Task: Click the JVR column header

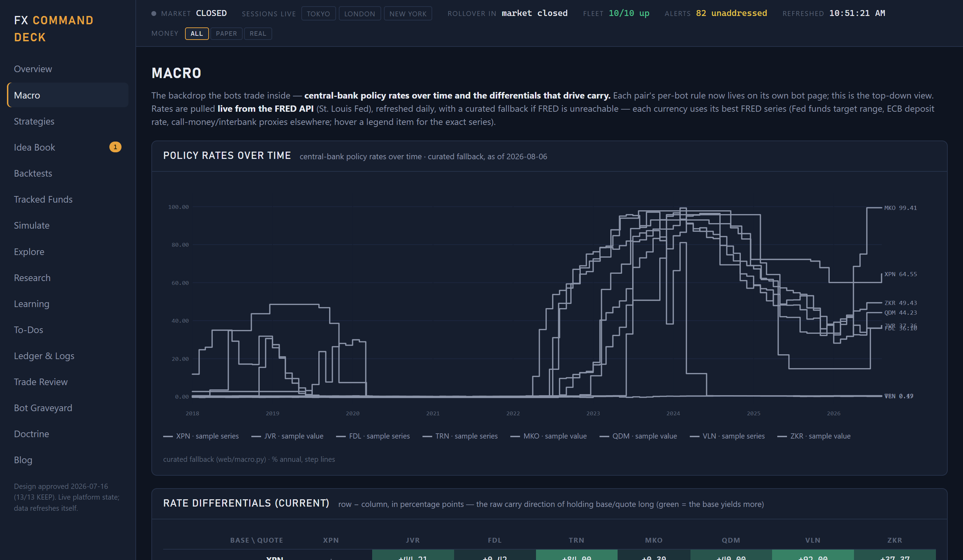Action: point(413,540)
